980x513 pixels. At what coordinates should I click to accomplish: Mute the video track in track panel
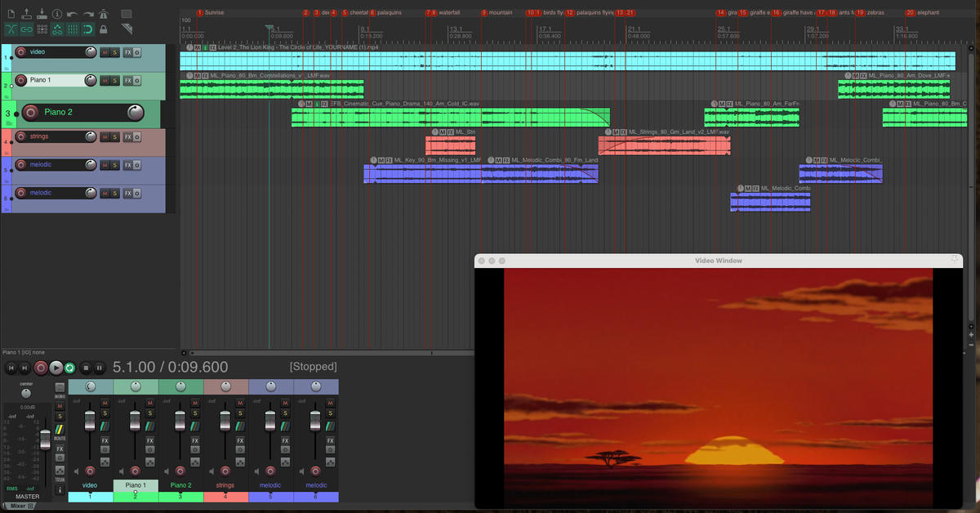pyautogui.click(x=105, y=52)
